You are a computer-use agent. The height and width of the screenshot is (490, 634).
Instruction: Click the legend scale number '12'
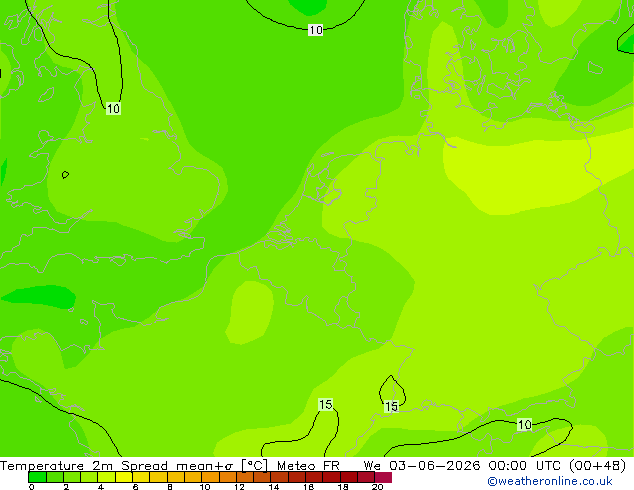(x=239, y=487)
